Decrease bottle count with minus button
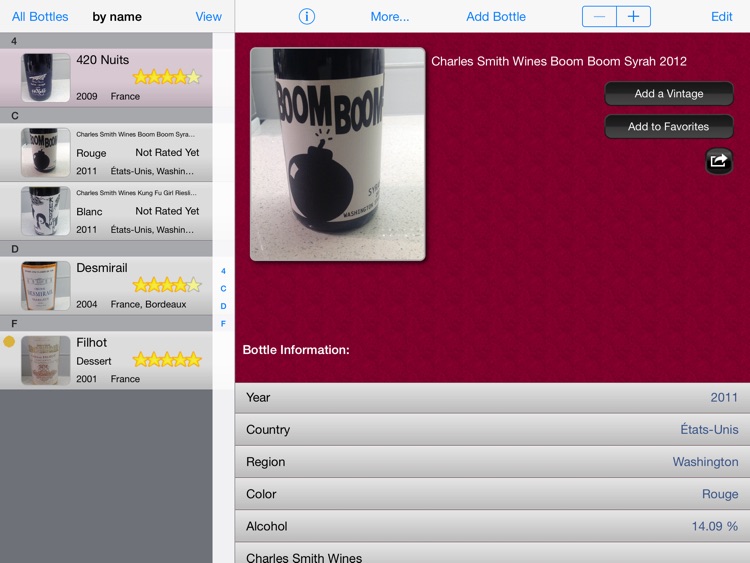Image resolution: width=750 pixels, height=563 pixels. (599, 17)
